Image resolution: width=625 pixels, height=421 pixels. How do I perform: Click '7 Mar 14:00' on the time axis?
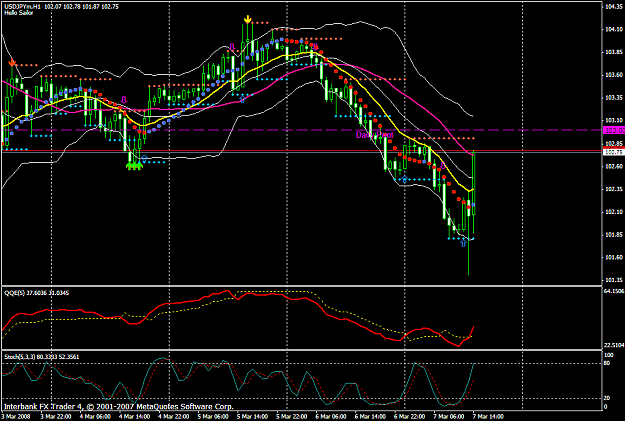[x=488, y=417]
